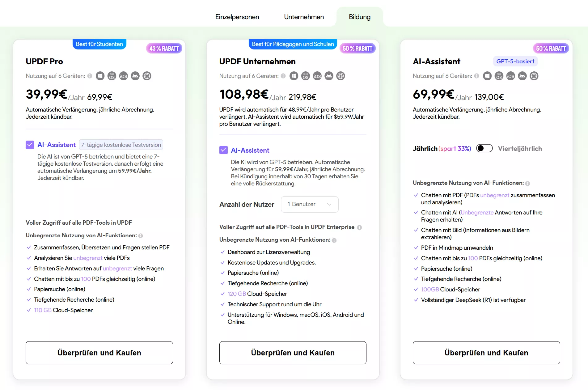Click info icon beside device count in UPDF Pro
Screen dimensions: 588x390
pos(90,76)
